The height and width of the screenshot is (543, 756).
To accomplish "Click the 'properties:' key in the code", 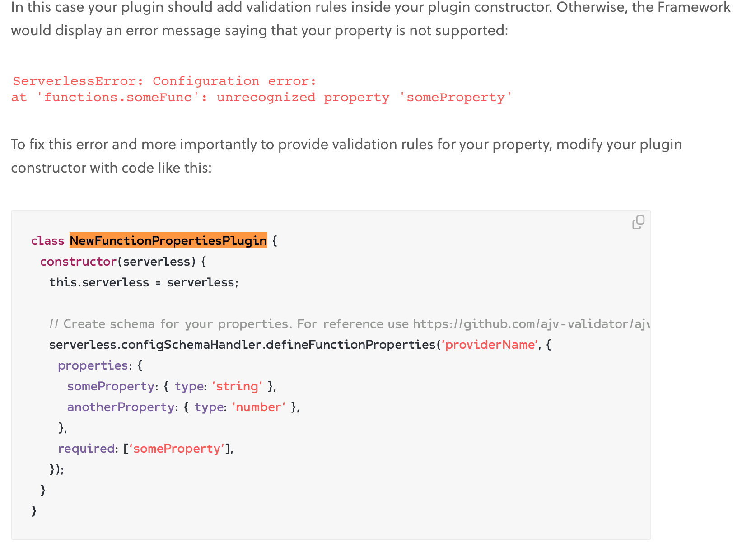I will [95, 365].
